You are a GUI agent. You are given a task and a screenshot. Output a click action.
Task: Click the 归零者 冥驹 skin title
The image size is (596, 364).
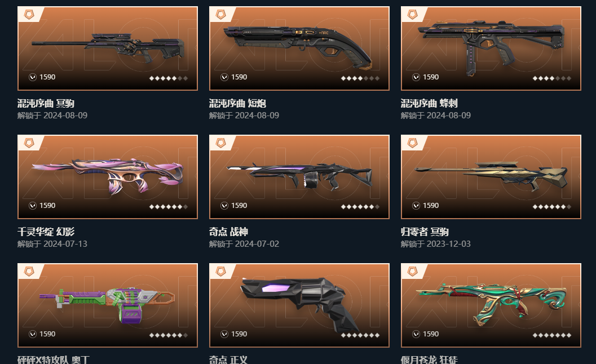click(x=425, y=232)
